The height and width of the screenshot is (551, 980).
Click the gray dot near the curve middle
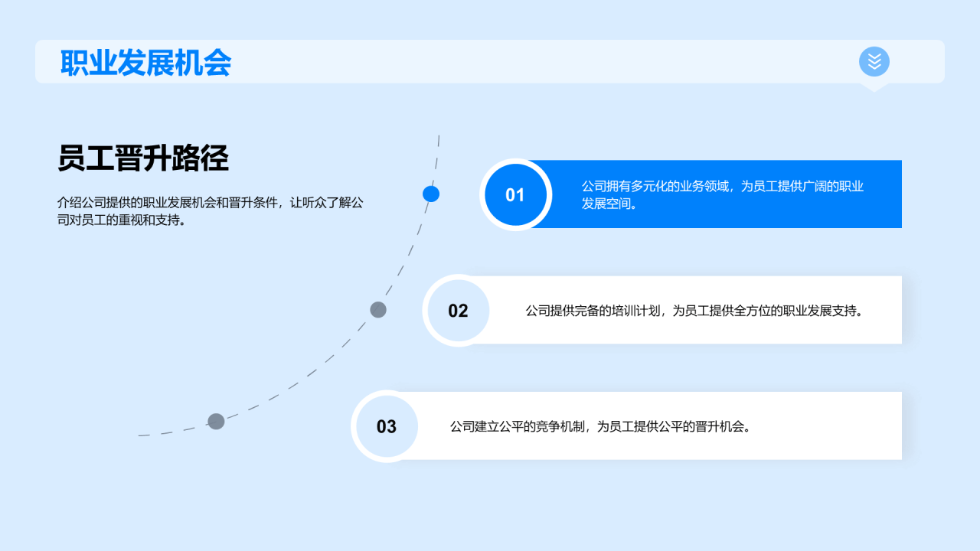tap(376, 310)
